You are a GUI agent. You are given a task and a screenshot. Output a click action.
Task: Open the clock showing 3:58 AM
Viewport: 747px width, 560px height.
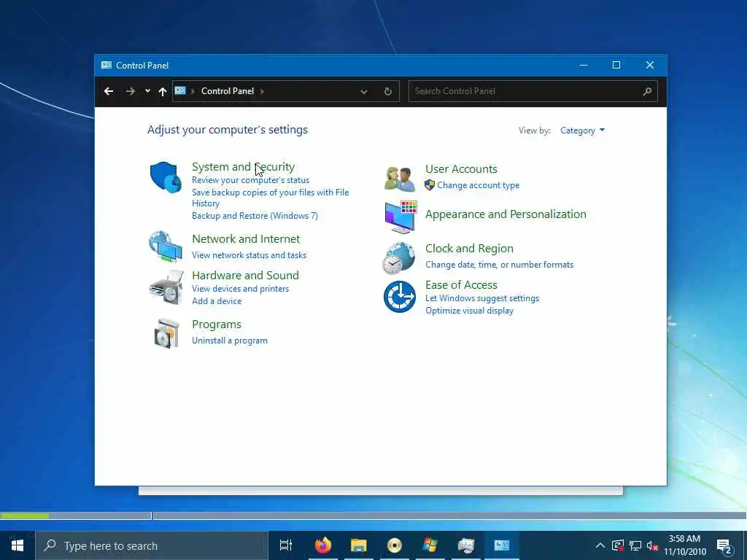tap(684, 545)
